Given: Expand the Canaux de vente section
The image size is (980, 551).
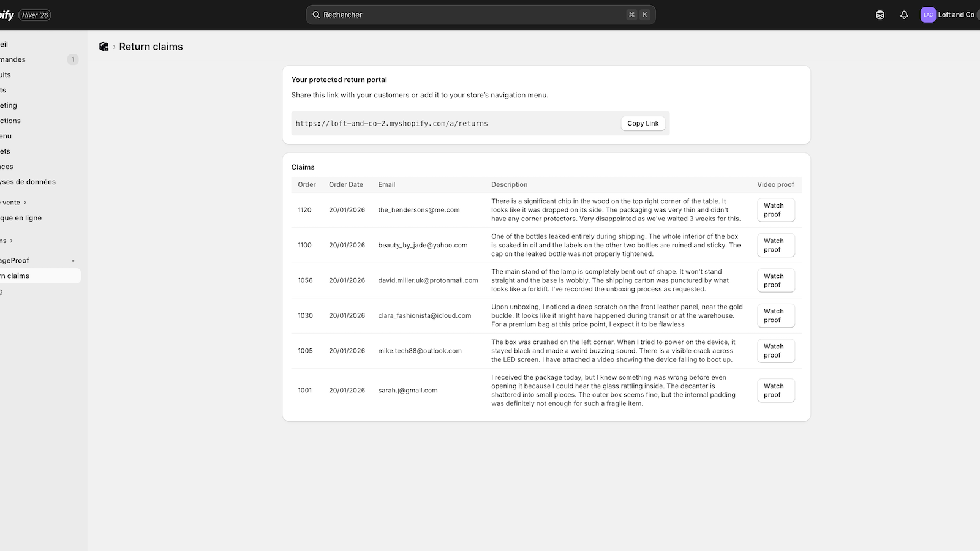Looking at the screenshot, I should (x=25, y=202).
